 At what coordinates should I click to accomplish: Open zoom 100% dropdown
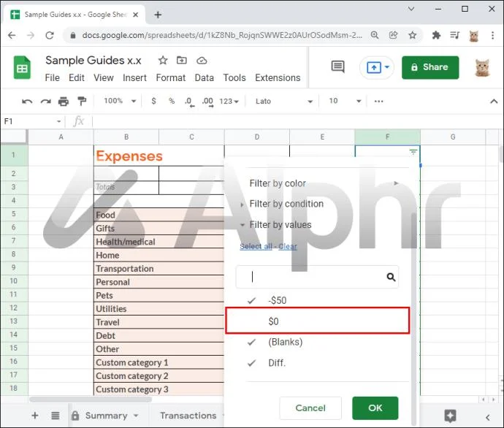tap(120, 101)
